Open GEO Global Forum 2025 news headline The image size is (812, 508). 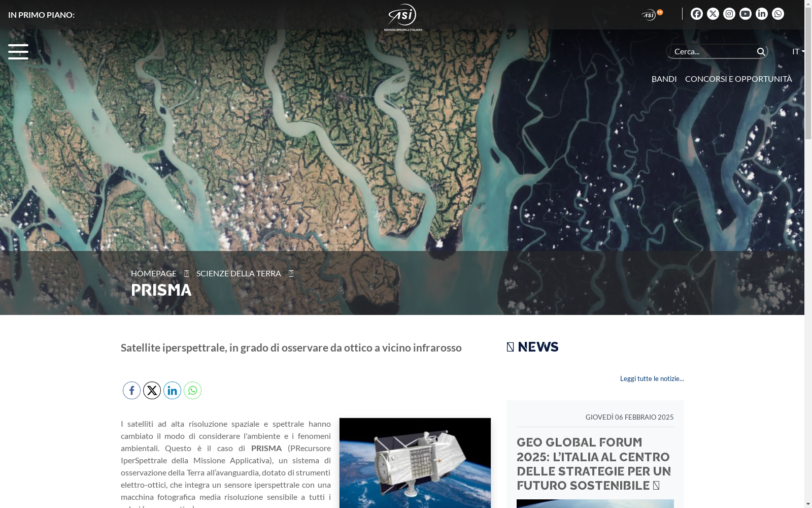tap(594, 464)
